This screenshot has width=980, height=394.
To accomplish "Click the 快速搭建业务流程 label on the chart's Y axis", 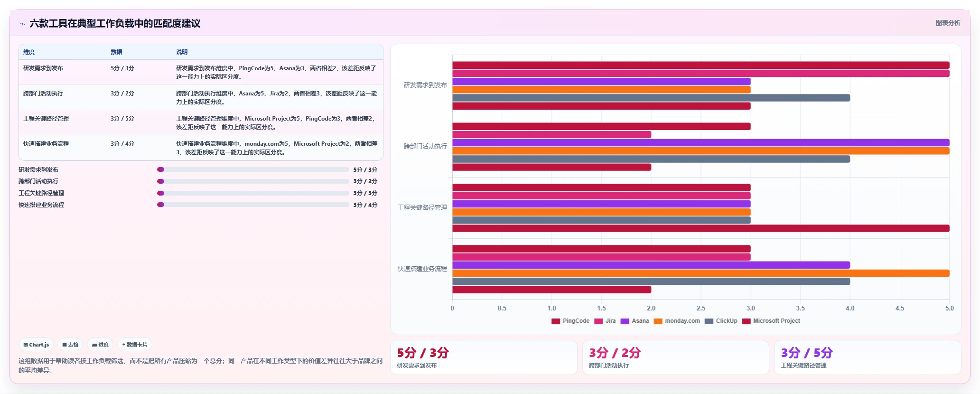I will [422, 269].
